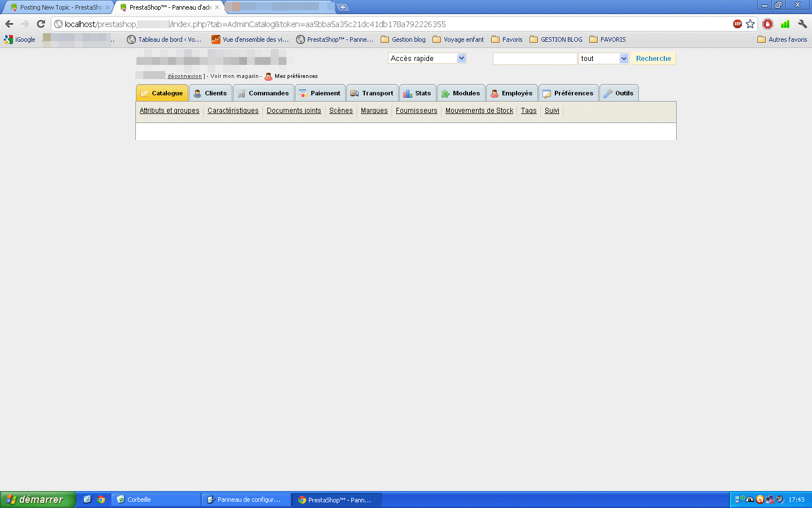812x508 pixels.
Task: Open the Gestion blog bookmark folder
Action: point(403,40)
